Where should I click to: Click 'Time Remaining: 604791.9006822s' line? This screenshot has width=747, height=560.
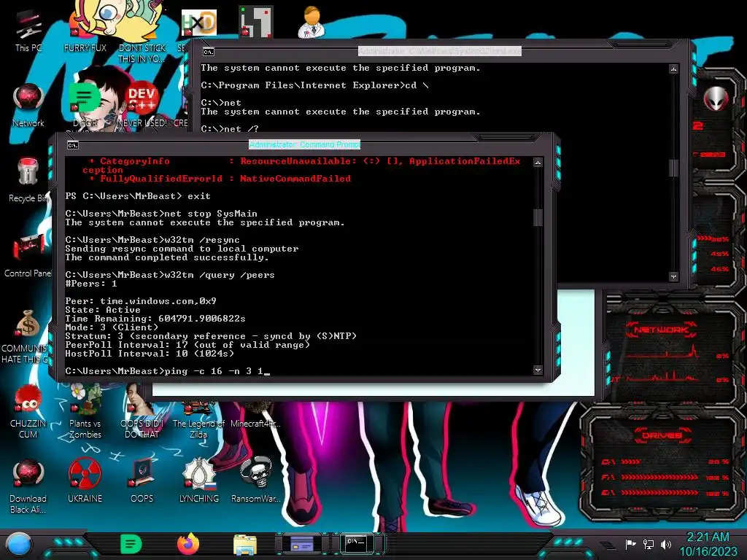point(155,319)
